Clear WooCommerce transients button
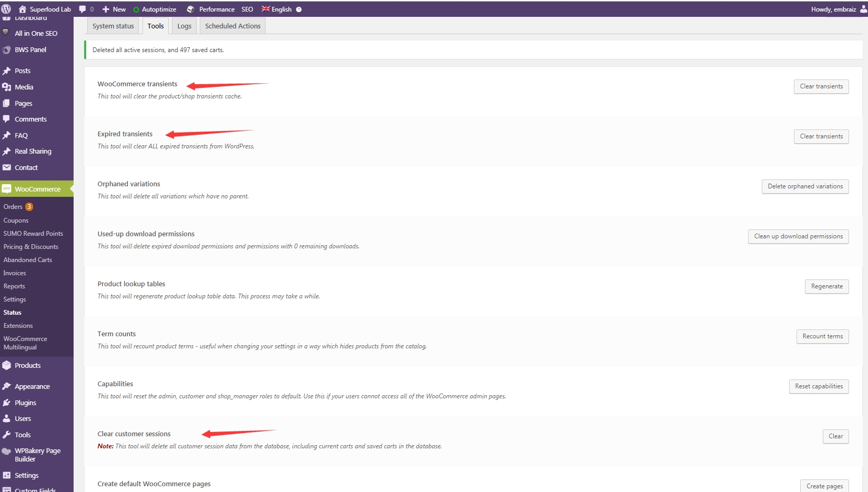 (x=821, y=86)
